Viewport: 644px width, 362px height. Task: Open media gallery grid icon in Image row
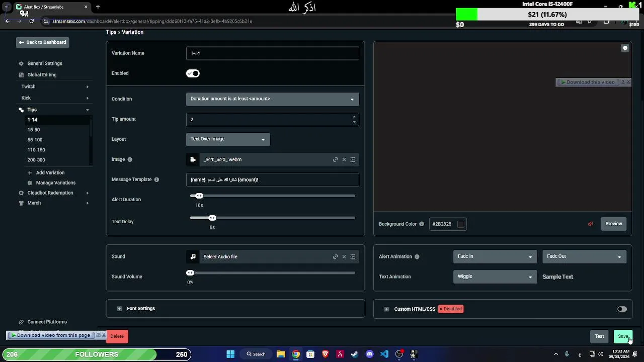[x=353, y=159]
